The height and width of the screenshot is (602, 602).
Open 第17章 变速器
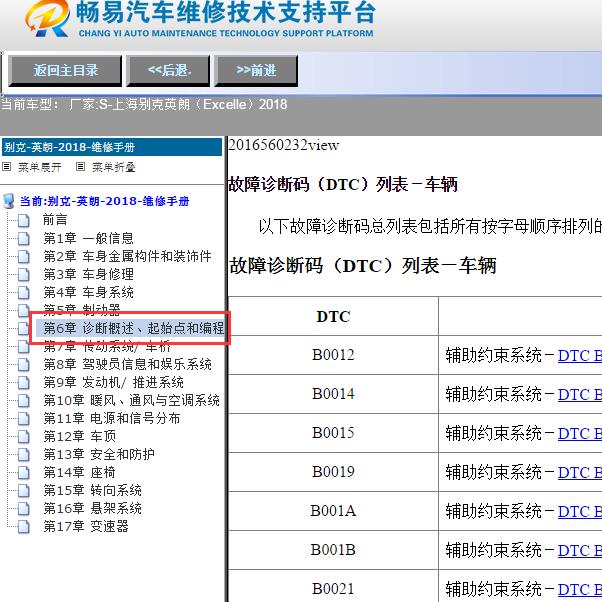pyautogui.click(x=86, y=526)
